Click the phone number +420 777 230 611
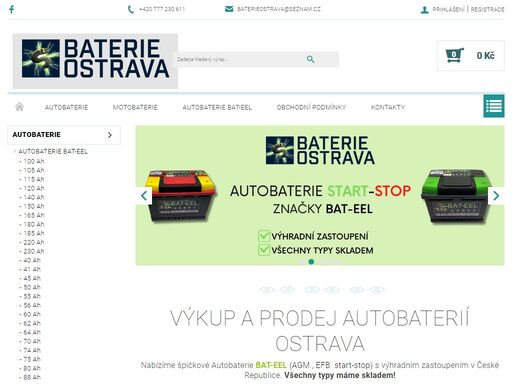 click(x=162, y=9)
